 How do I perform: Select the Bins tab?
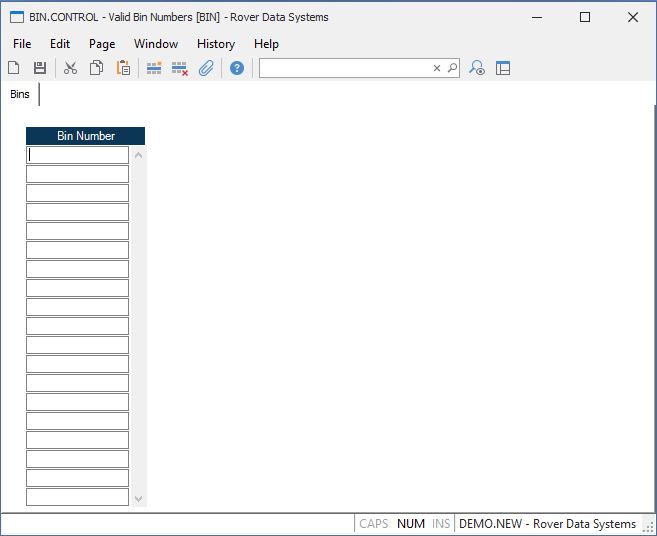click(20, 95)
